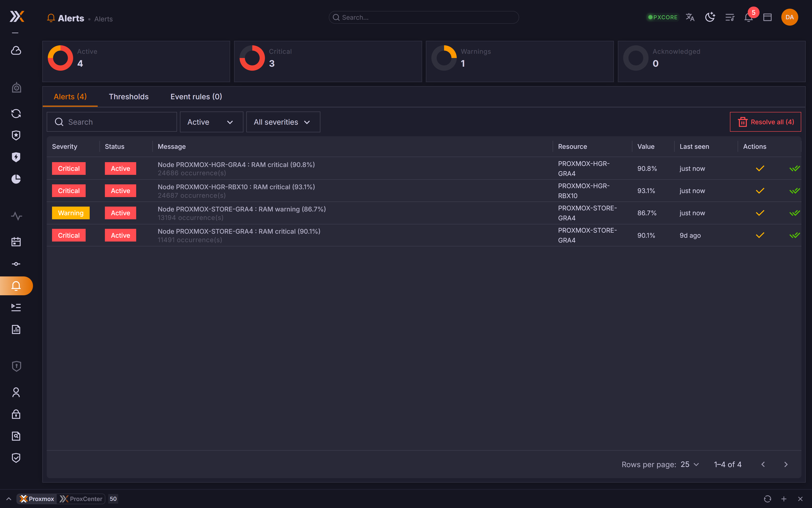Select the ProxCenter bottom bar tab

tap(81, 499)
